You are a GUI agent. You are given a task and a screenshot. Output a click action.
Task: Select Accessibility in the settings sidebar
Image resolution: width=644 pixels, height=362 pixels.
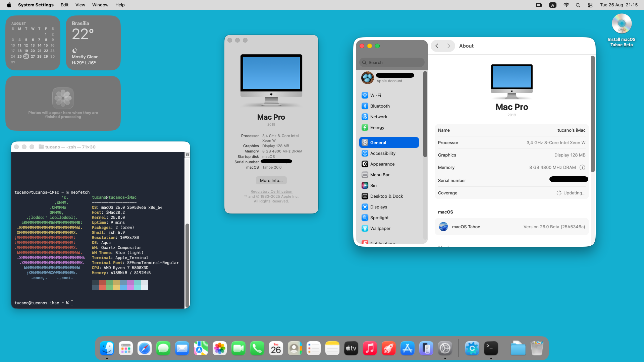point(382,153)
